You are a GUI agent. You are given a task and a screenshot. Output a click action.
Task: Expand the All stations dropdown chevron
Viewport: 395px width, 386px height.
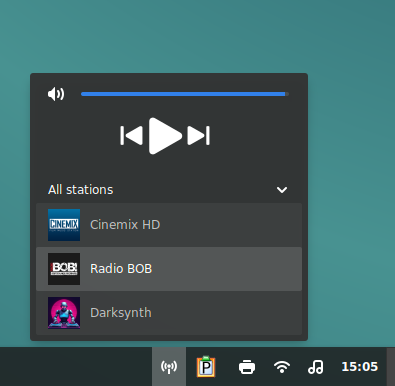click(x=282, y=190)
